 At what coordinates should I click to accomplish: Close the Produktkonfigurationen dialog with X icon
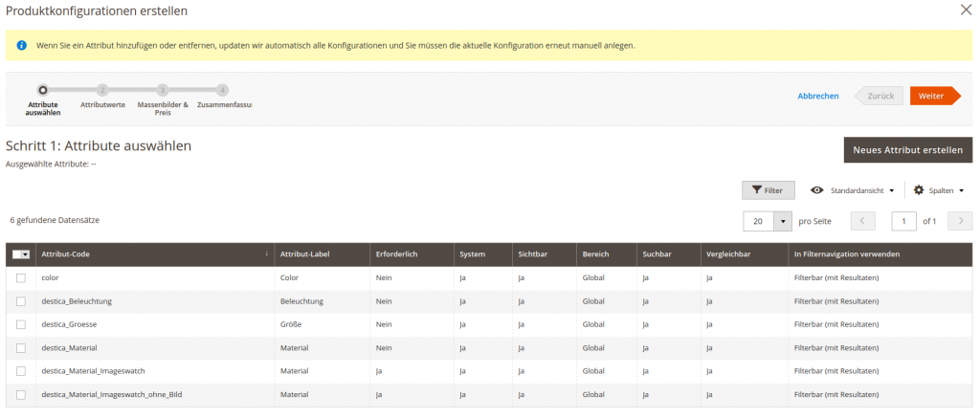[966, 11]
